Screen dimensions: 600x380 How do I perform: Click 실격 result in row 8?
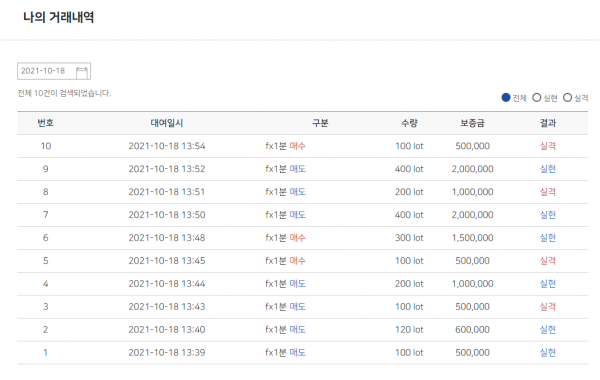(548, 192)
